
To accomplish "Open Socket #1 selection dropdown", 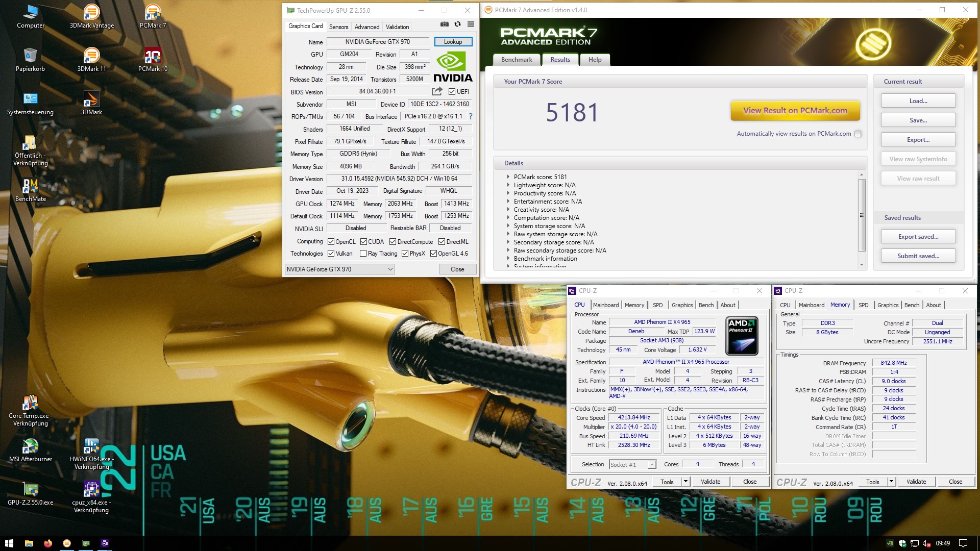I will point(632,464).
